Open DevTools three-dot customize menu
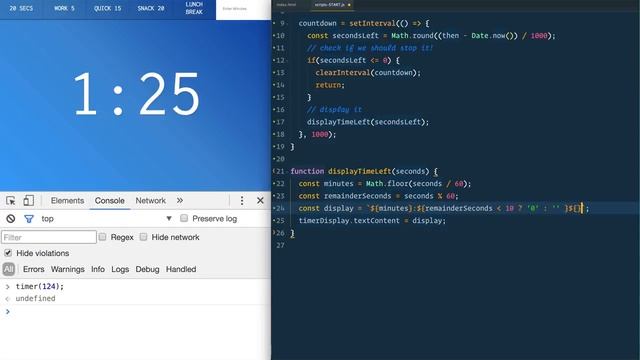Screen dimensions: 640x360 242,200
